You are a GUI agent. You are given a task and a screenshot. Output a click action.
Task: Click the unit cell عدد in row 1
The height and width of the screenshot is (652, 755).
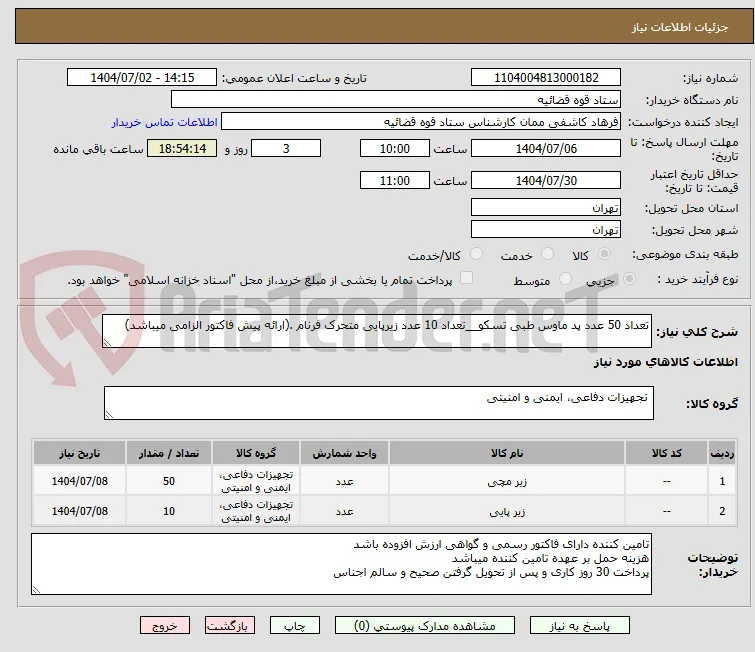point(344,481)
